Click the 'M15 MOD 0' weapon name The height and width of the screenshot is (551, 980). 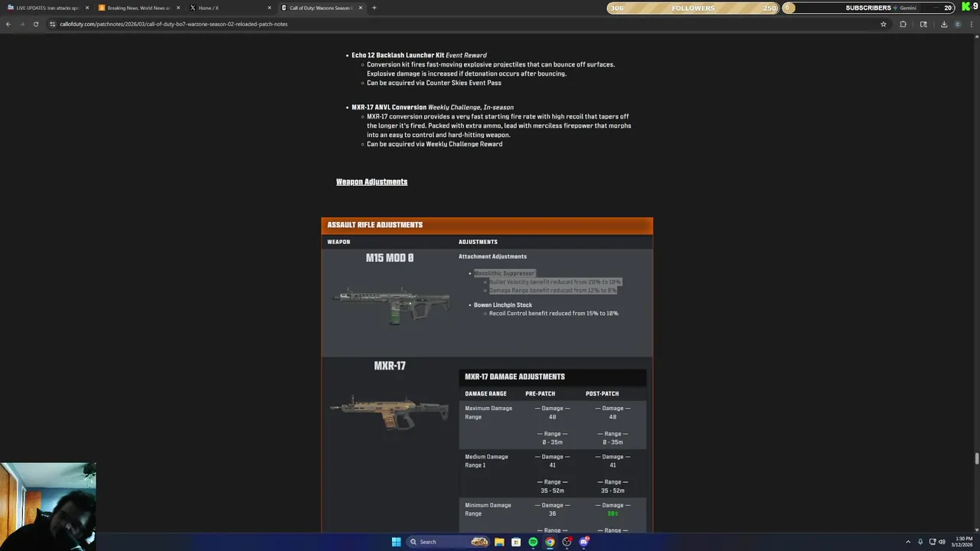coord(390,258)
